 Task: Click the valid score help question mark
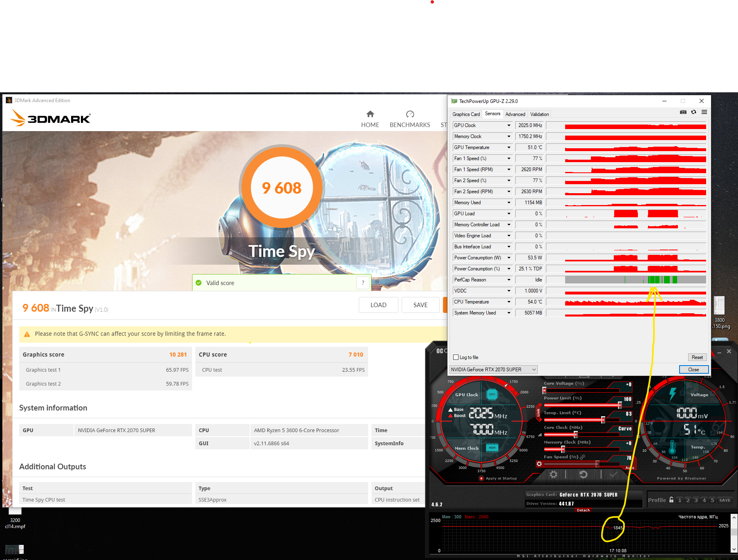click(x=363, y=283)
